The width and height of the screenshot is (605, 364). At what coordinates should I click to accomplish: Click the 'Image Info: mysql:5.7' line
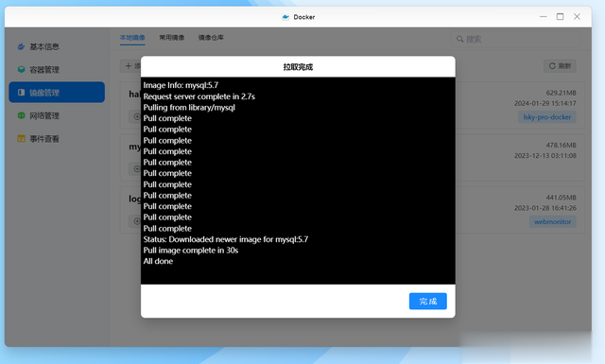point(181,85)
